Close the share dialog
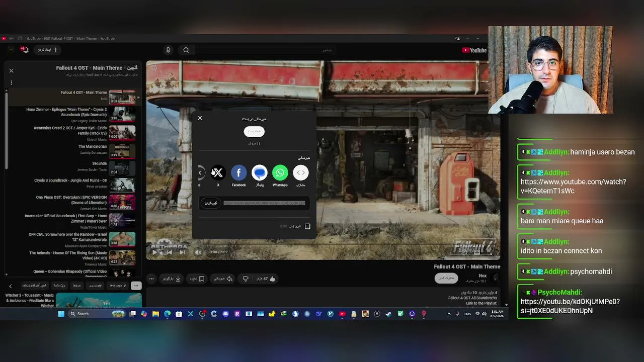644x362 pixels. (200, 118)
